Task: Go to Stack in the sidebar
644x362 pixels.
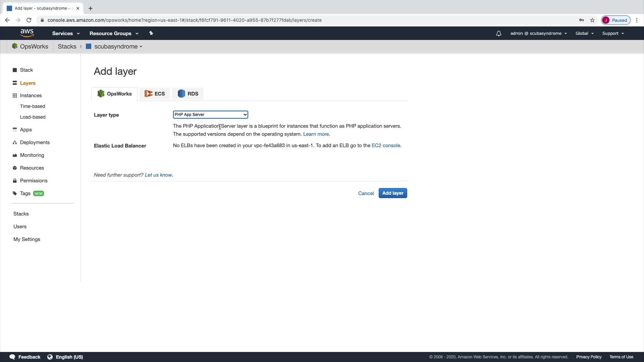Action: (27, 70)
